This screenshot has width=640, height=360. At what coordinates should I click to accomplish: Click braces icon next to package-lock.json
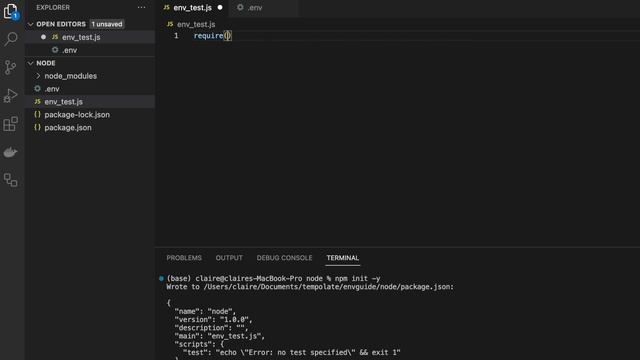[38, 114]
